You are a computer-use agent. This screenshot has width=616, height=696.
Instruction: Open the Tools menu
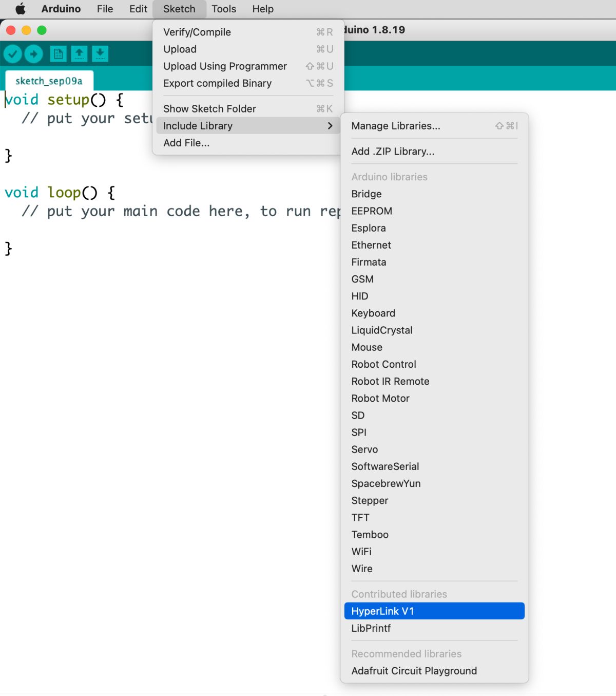[x=224, y=9]
